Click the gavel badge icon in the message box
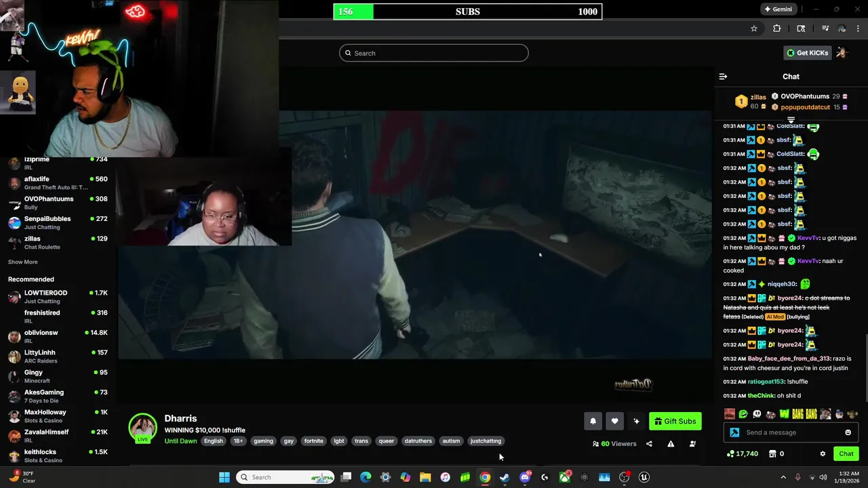The width and height of the screenshot is (868, 488). pos(734,432)
